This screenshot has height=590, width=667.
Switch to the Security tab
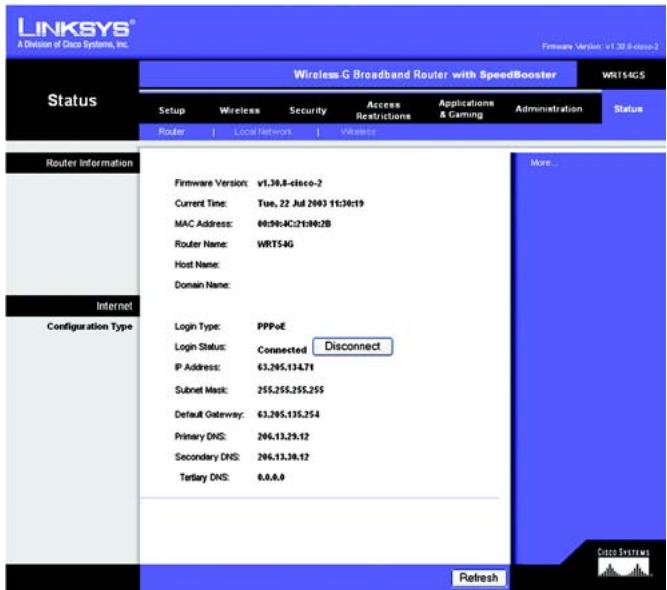click(308, 111)
